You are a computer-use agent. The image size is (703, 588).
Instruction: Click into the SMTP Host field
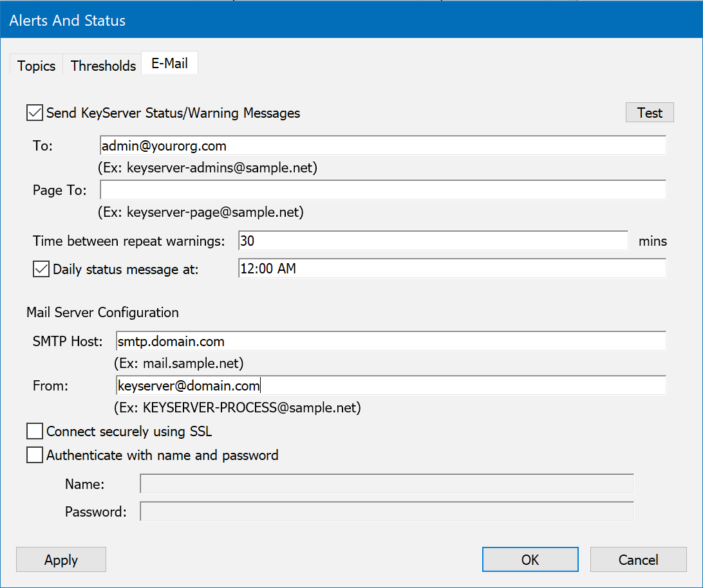390,341
